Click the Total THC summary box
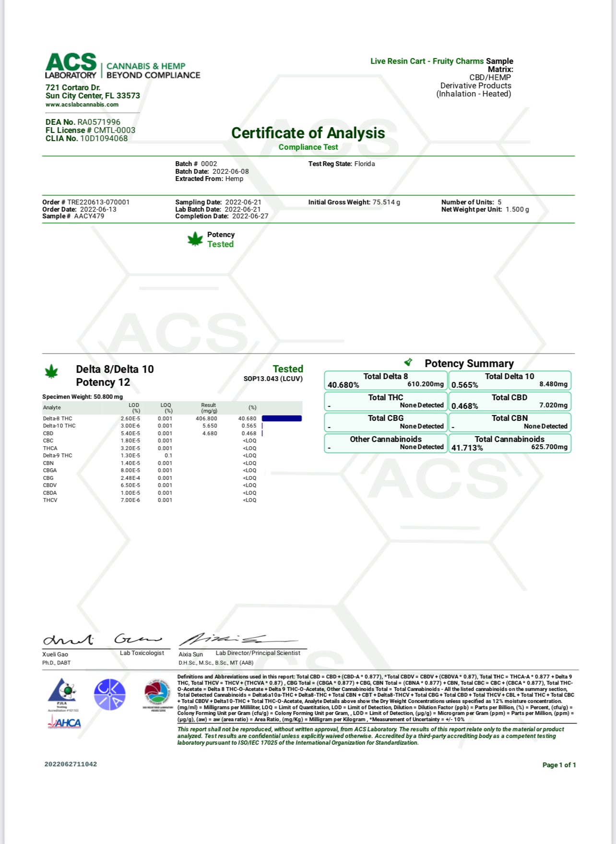The image size is (616, 844). click(x=386, y=401)
